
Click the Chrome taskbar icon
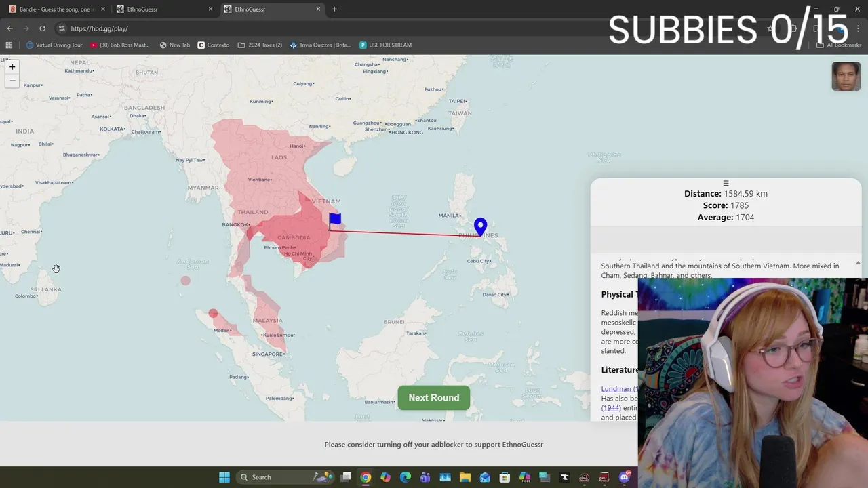(x=366, y=477)
